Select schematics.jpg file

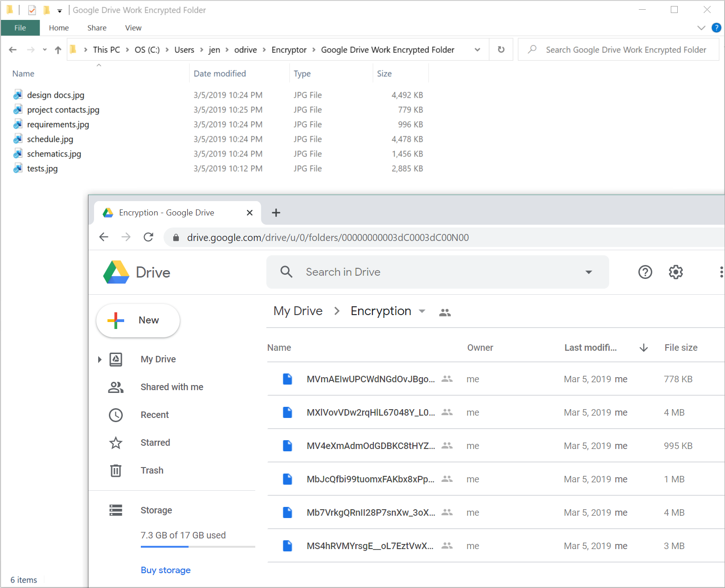(54, 154)
